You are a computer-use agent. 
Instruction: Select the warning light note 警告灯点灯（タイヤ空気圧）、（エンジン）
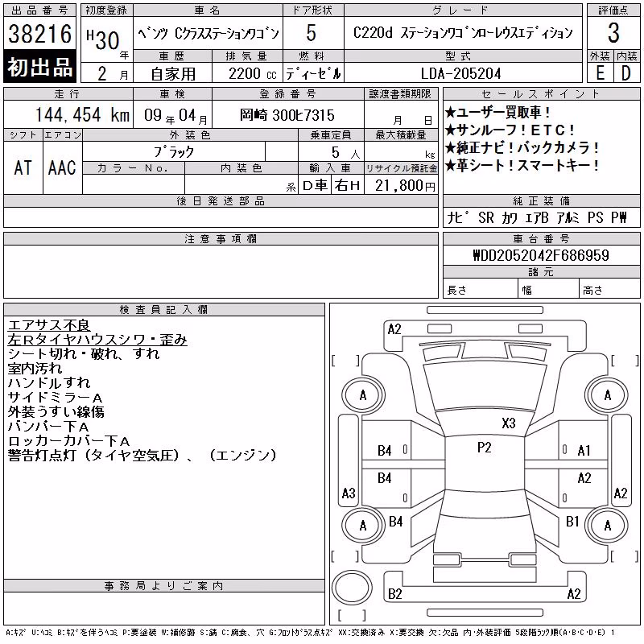[142, 456]
